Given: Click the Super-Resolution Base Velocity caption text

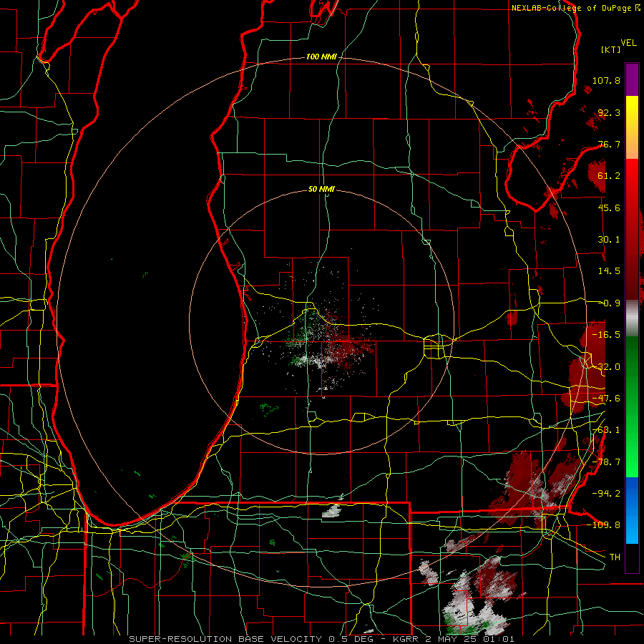Looking at the screenshot, I should [321, 639].
